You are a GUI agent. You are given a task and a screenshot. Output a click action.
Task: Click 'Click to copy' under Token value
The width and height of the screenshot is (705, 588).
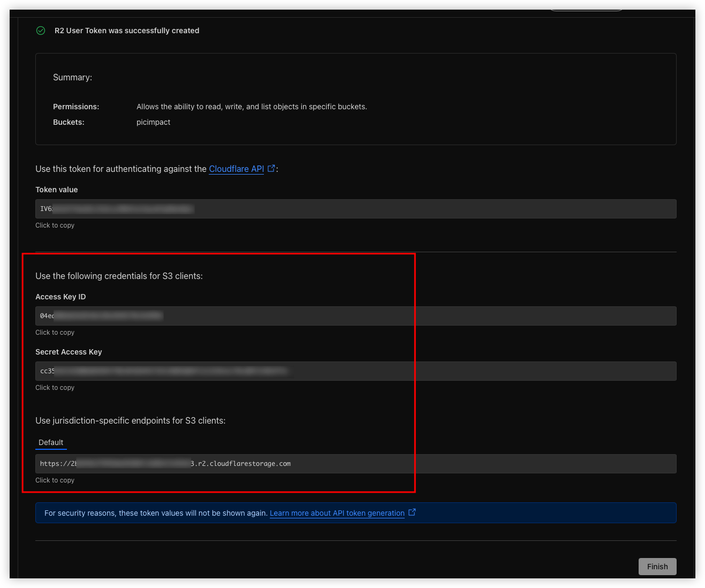55,225
